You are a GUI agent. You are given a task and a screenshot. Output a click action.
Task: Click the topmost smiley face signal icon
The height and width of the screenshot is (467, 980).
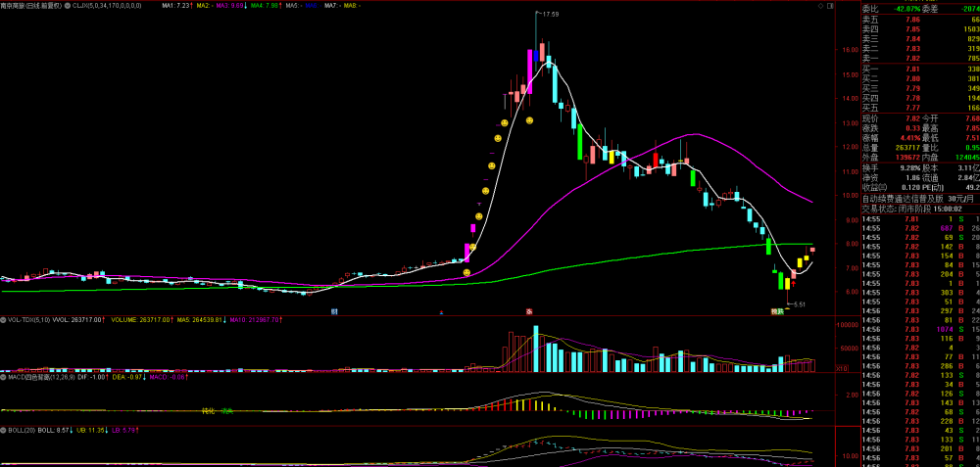pyautogui.click(x=529, y=119)
